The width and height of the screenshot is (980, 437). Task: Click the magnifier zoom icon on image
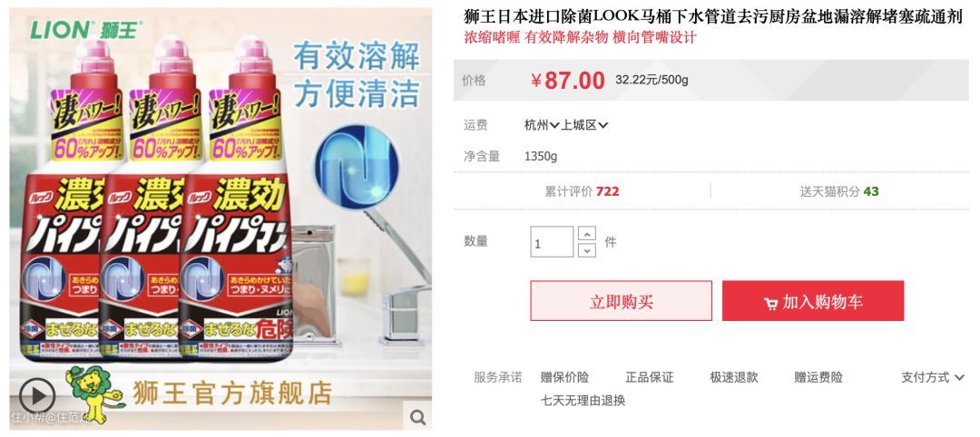tap(417, 417)
